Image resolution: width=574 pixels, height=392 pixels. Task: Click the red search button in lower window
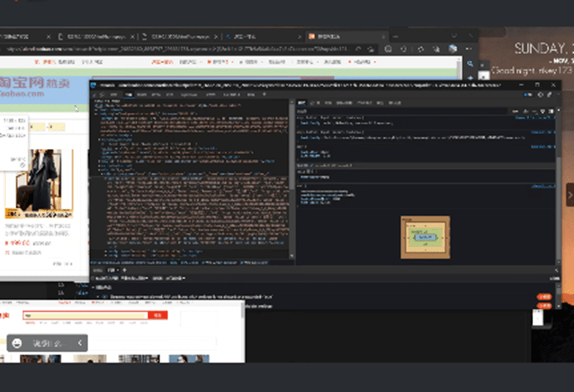coord(158,315)
